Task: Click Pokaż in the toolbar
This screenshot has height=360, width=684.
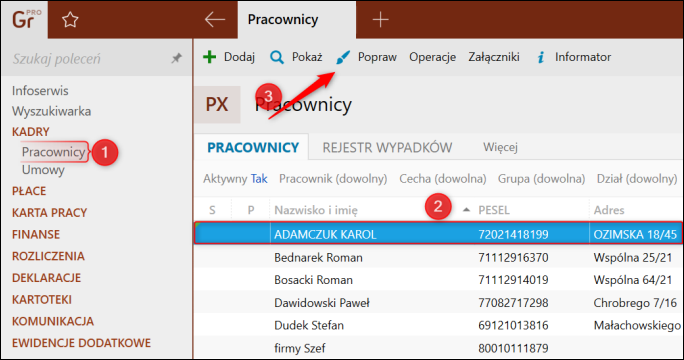Action: 307,57
